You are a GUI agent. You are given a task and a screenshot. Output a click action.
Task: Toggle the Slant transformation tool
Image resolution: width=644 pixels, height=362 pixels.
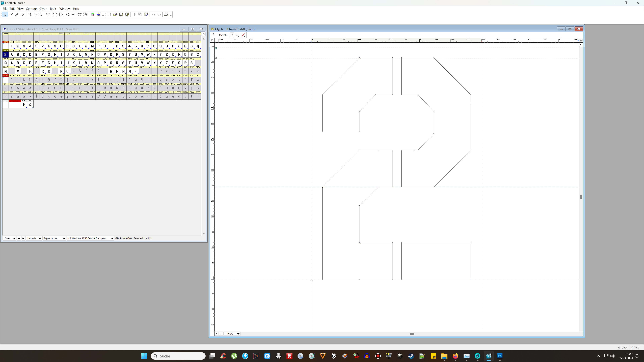pos(79,15)
